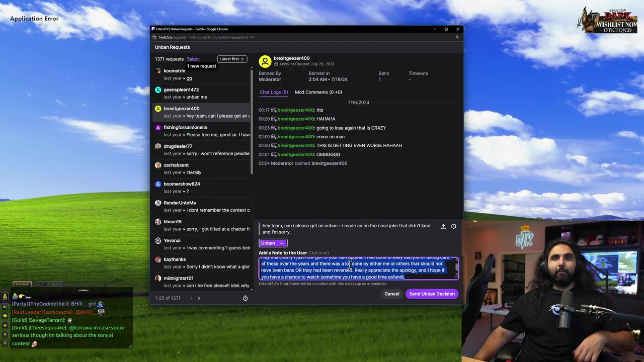The image size is (644, 362).
Task: Click the Twitch favicon in the window title bar
Action: [153, 29]
